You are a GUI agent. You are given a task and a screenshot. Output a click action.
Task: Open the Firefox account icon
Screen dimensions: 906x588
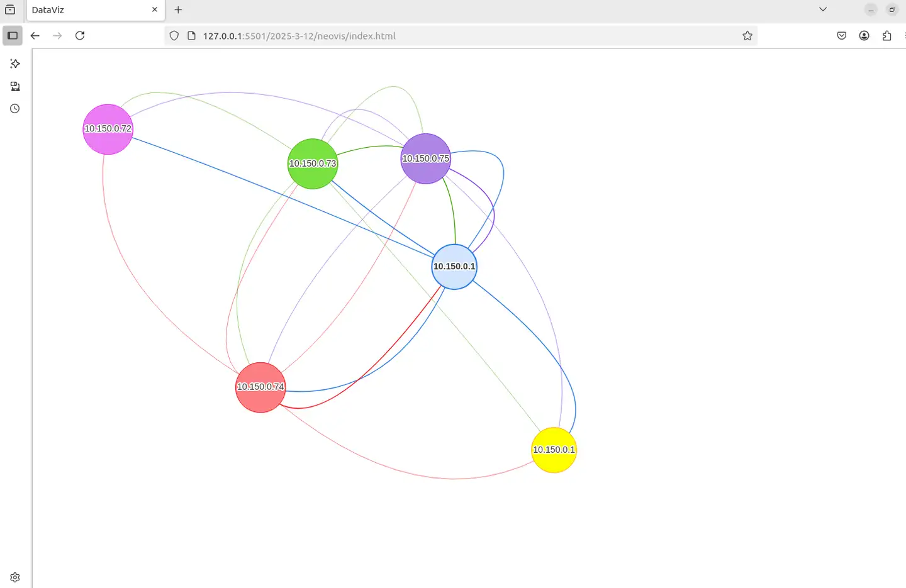[x=864, y=36]
